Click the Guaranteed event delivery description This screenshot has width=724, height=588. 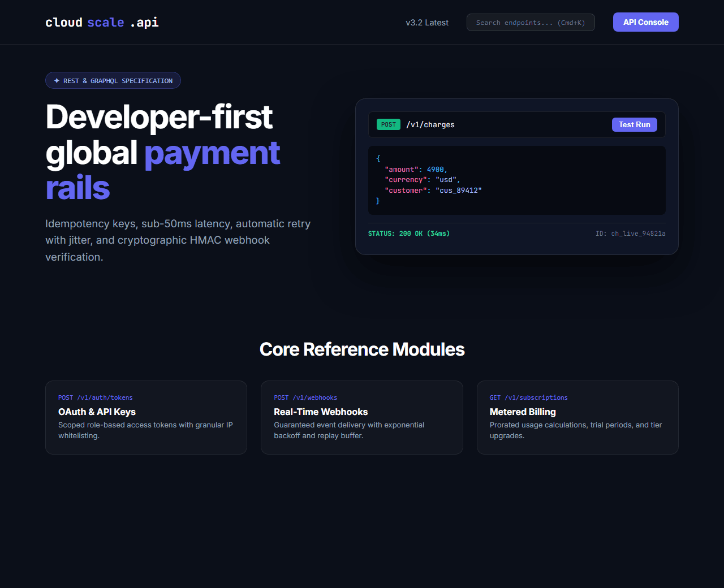[x=349, y=430]
